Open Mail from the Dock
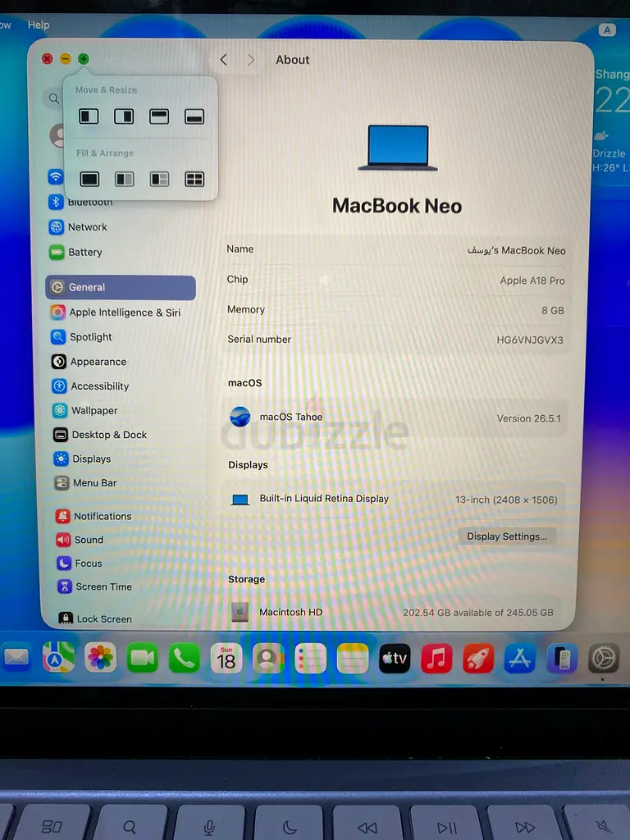The height and width of the screenshot is (840, 630). (16, 657)
